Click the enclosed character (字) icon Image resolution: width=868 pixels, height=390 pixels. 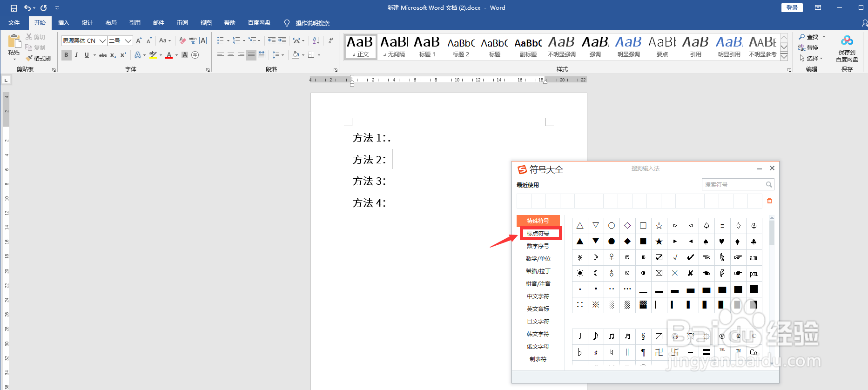click(x=195, y=55)
